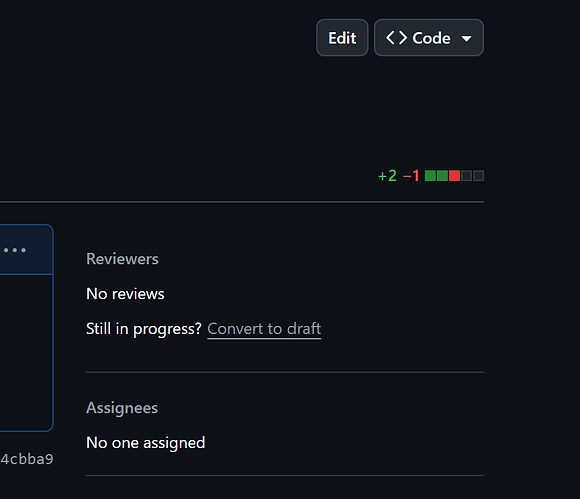The width and height of the screenshot is (580, 499).
Task: Open the Reviewers sidebar section
Action: (x=122, y=259)
